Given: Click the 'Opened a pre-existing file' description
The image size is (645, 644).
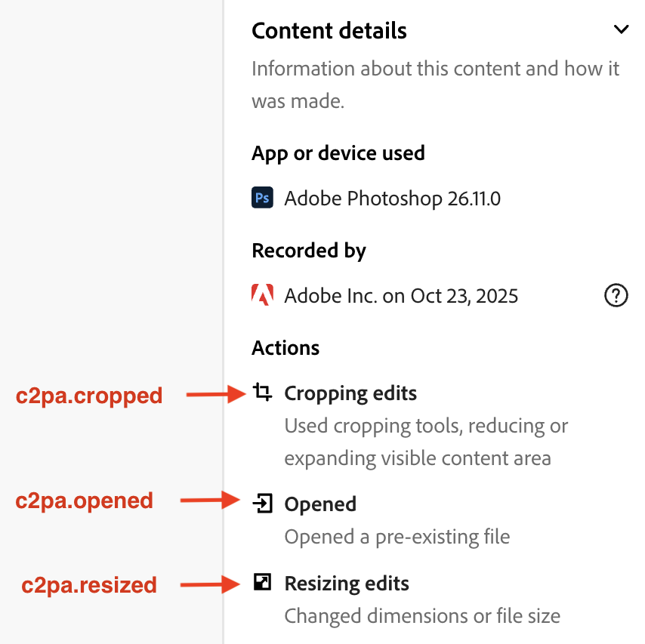Looking at the screenshot, I should click(397, 538).
